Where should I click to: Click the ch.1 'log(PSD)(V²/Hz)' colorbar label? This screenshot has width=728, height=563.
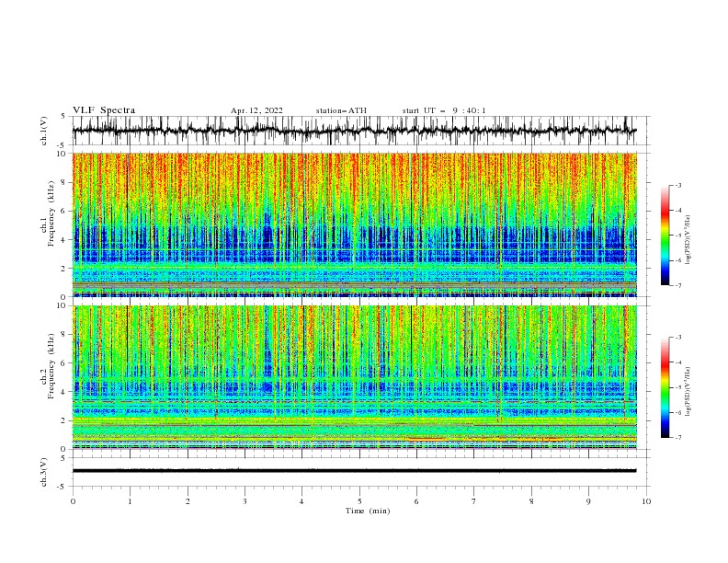(x=688, y=240)
